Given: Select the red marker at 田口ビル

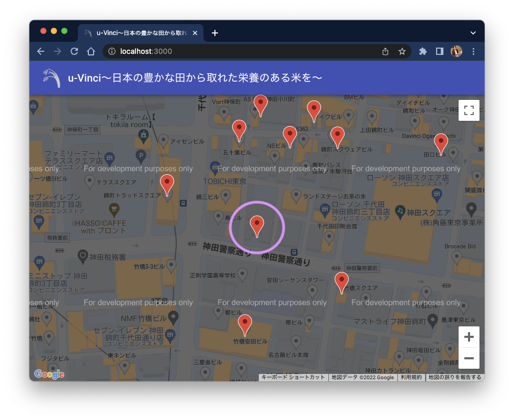Looking at the screenshot, I should [441, 144].
